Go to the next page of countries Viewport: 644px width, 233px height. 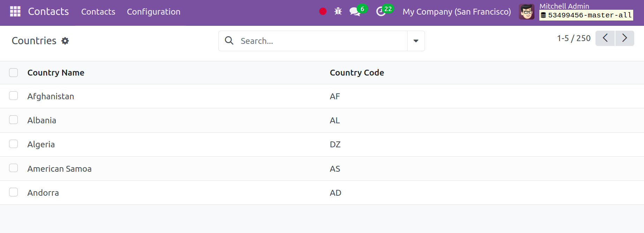click(624, 38)
